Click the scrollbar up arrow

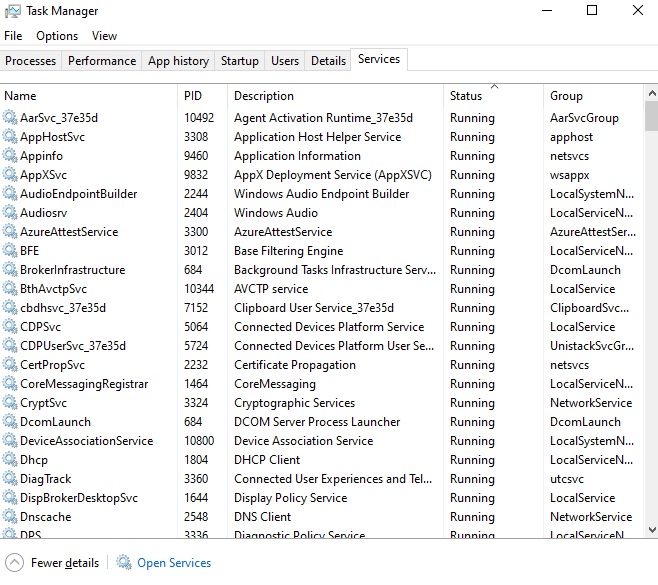(652, 93)
